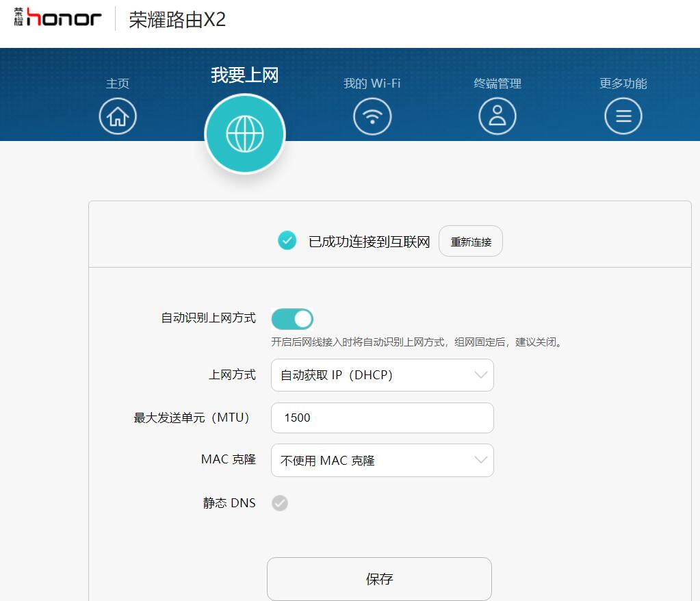Open 更多功能 using its circle menu icon
Image resolution: width=700 pixels, height=601 pixels.
click(623, 116)
